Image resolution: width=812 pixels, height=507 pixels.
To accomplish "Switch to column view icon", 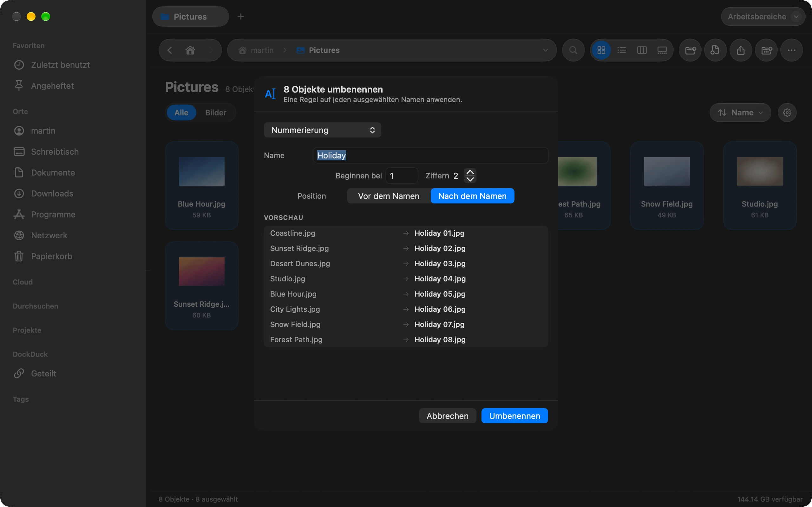I will pos(642,50).
